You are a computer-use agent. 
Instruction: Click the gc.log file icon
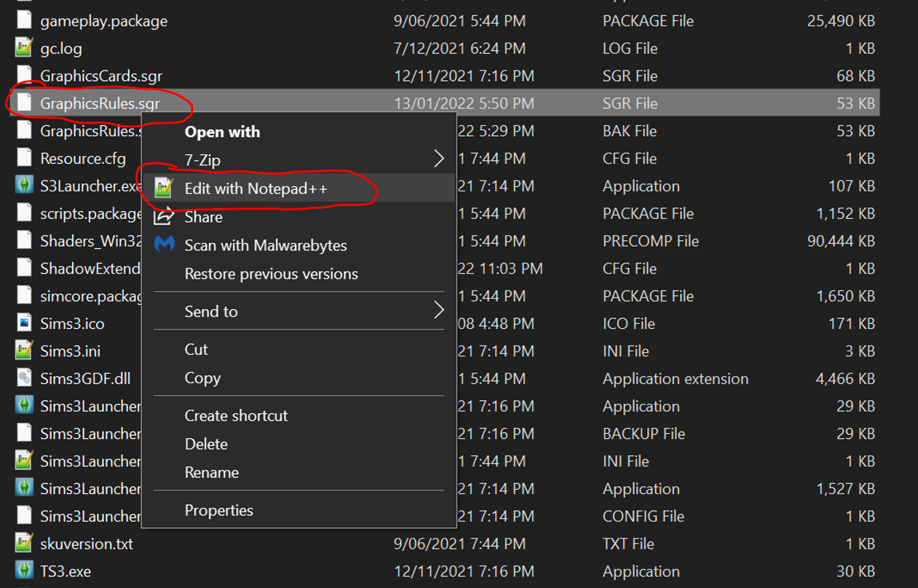click(24, 49)
